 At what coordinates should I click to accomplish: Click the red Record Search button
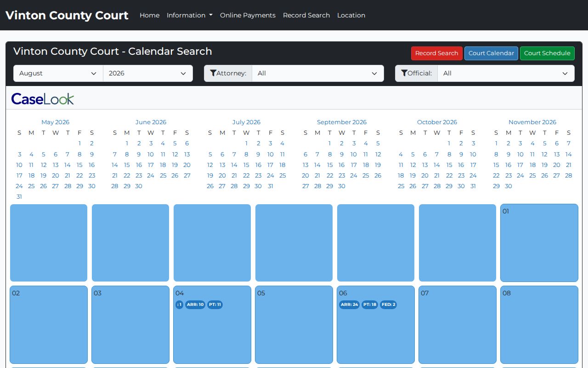pos(437,53)
